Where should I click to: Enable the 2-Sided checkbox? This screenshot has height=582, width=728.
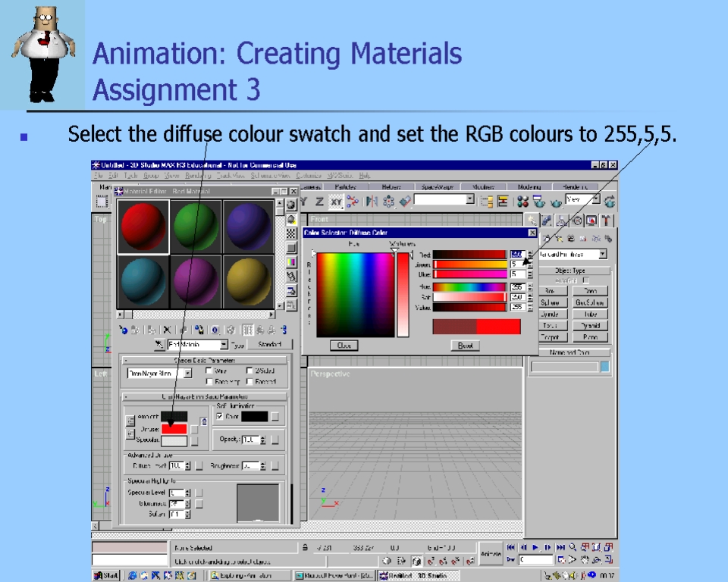click(250, 371)
